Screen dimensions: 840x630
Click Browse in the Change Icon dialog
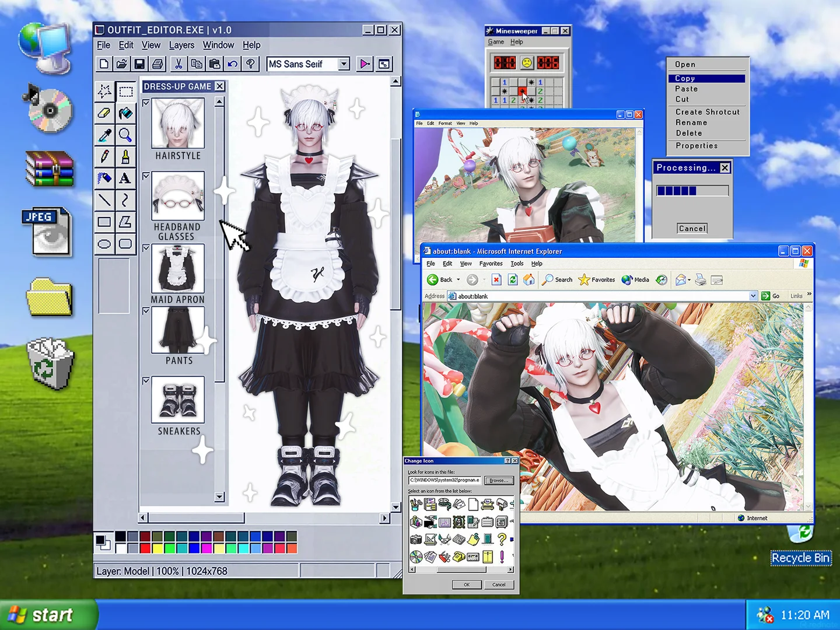499,481
